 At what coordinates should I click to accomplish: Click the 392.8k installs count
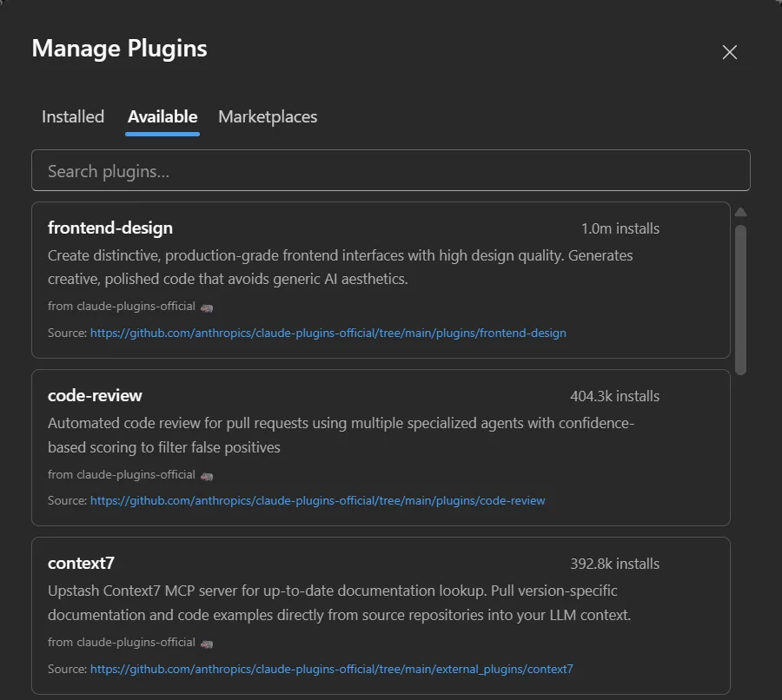tap(614, 564)
